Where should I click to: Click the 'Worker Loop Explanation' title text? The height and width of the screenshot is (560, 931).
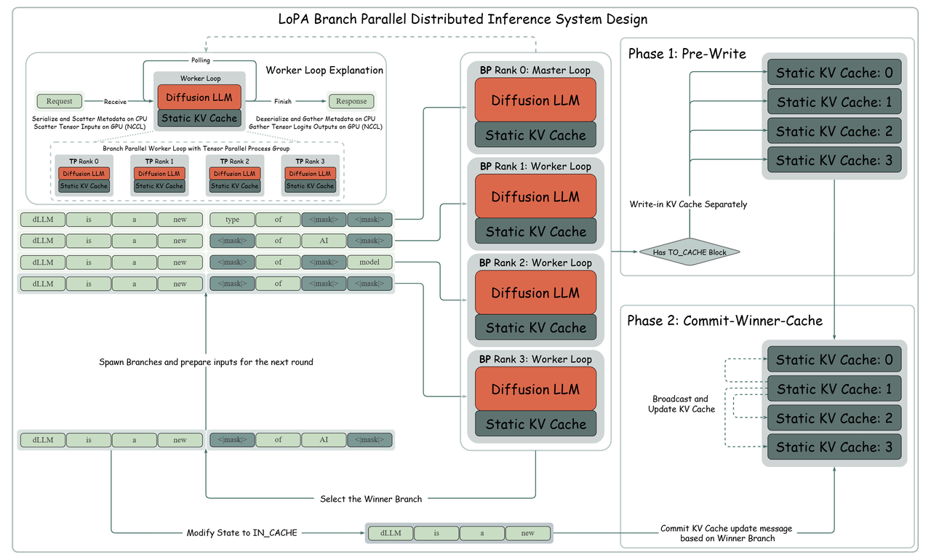pos(324,71)
